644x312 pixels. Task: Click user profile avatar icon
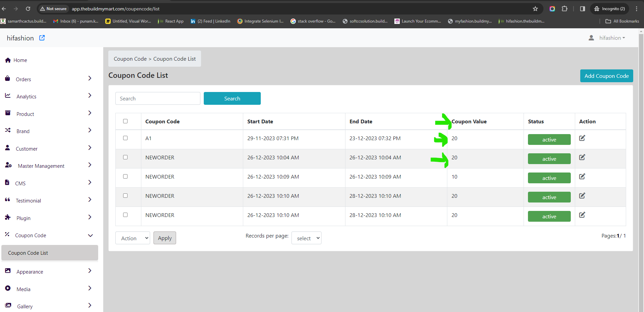591,38
